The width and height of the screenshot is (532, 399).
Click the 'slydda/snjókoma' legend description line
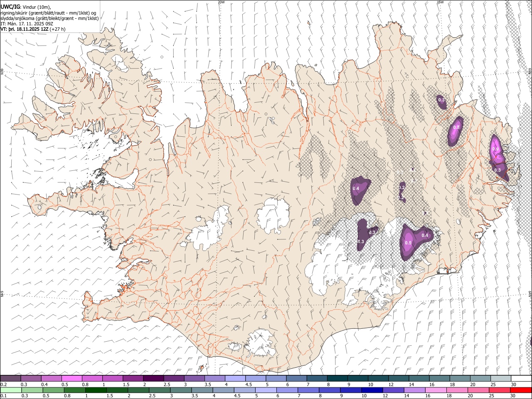pyautogui.click(x=49, y=18)
